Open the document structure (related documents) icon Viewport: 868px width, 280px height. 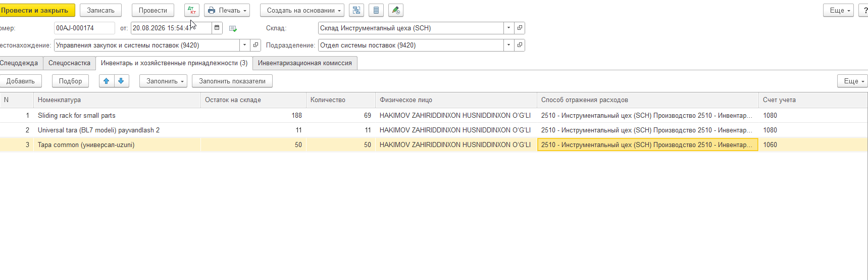356,10
